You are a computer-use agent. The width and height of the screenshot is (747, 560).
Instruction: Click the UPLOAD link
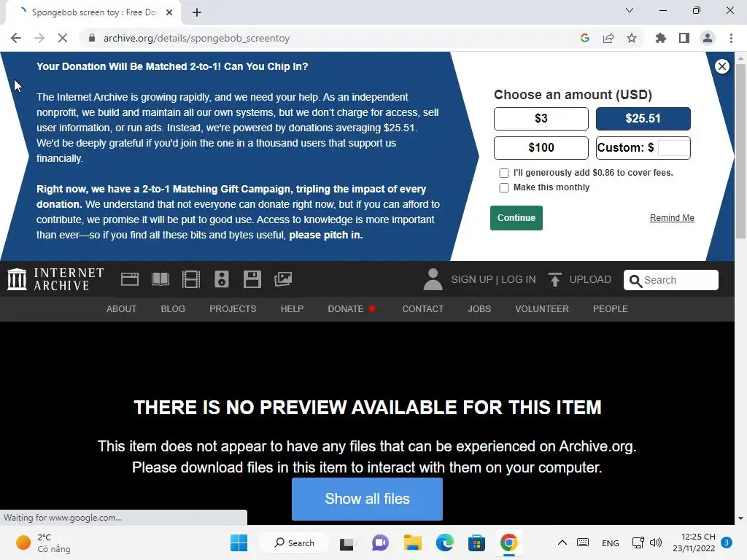point(590,279)
